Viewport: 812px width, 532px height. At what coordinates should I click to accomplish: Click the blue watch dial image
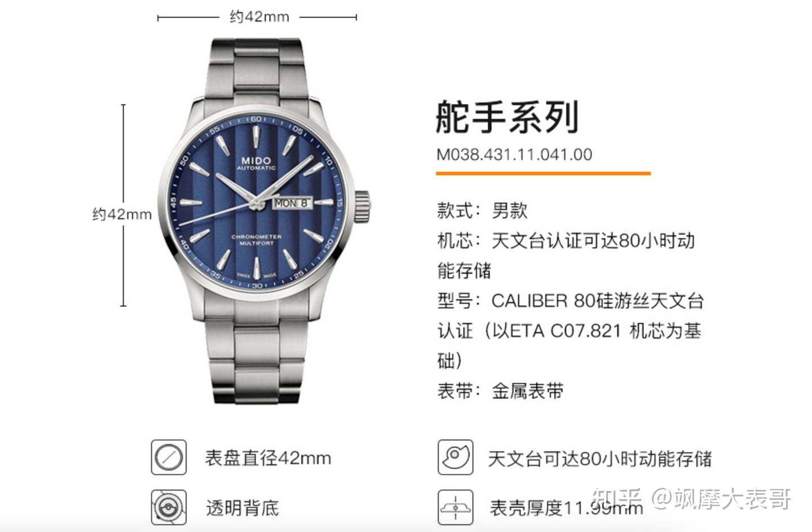[x=257, y=203]
